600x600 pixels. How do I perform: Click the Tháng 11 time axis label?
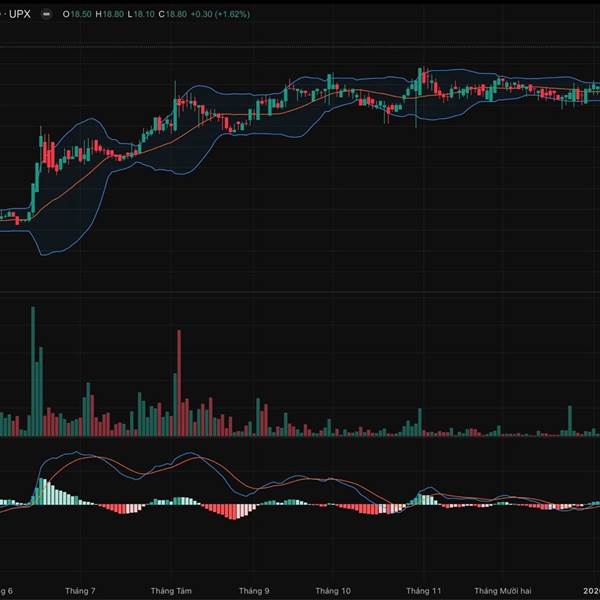pyautogui.click(x=423, y=591)
